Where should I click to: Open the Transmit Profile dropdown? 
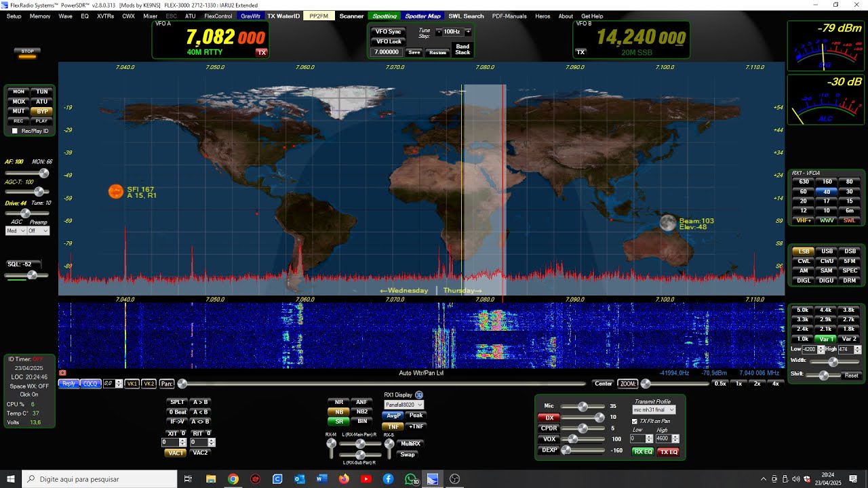pyautogui.click(x=654, y=410)
